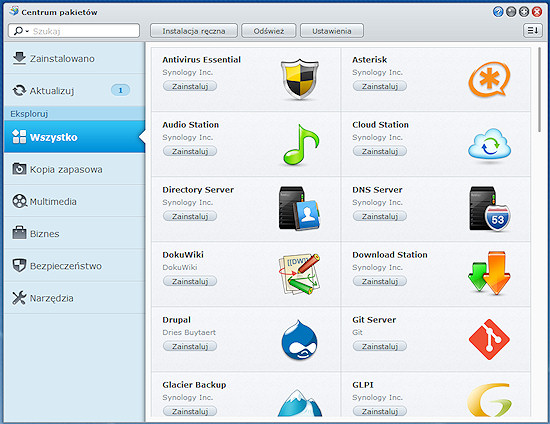Screen dimensions: 550x424
Task: Select the Kopia zapasowa category
Action: point(74,169)
